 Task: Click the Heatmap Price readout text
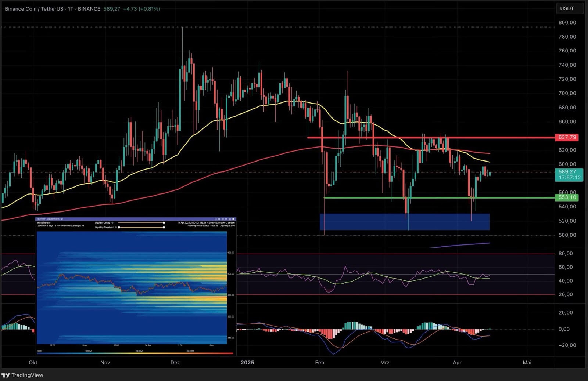tap(211, 226)
